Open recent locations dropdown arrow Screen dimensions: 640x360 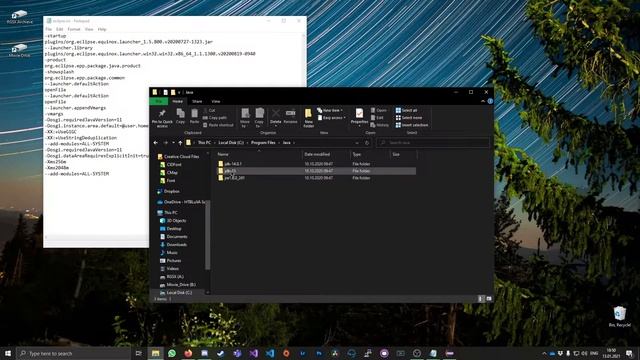(x=173, y=143)
